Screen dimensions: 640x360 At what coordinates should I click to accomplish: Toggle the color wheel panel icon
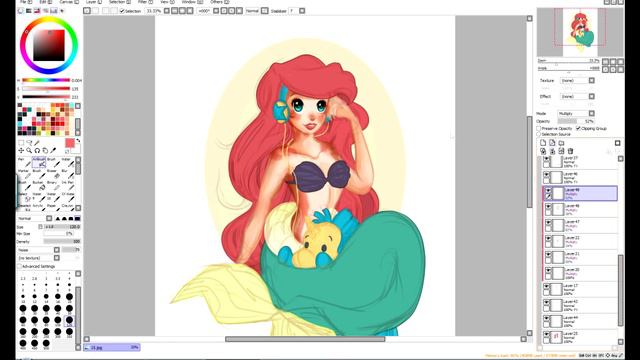click(x=21, y=11)
